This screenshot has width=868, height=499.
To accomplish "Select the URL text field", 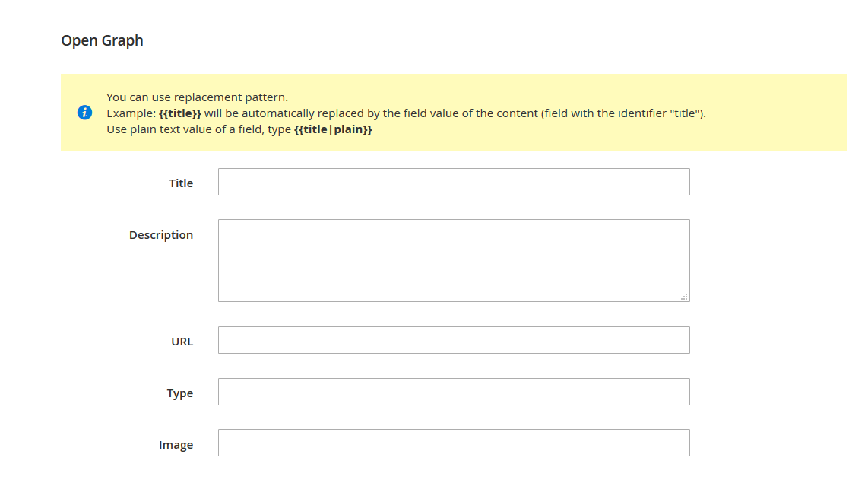I will (x=454, y=340).
